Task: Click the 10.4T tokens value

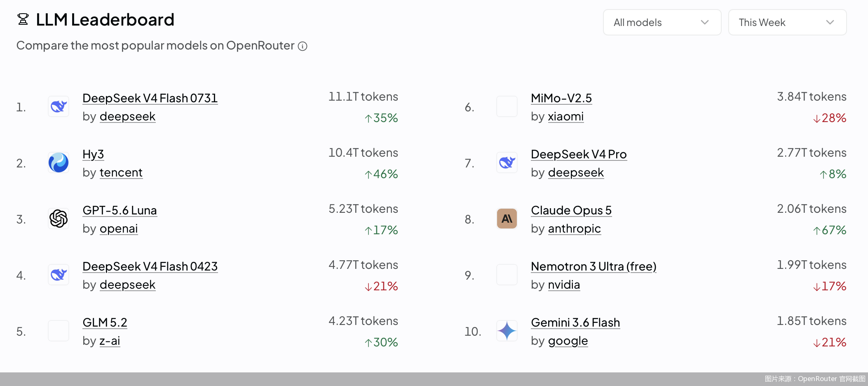Action: pyautogui.click(x=363, y=153)
